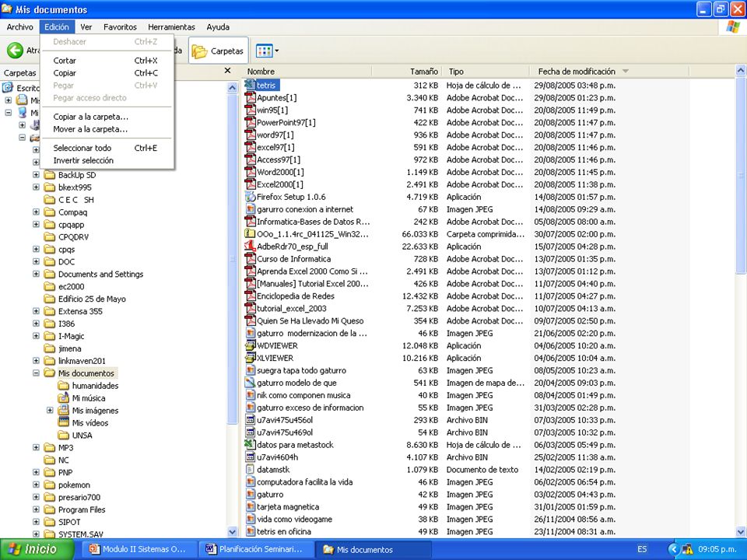Click the tetris en oficina JPEG icon

250,530
